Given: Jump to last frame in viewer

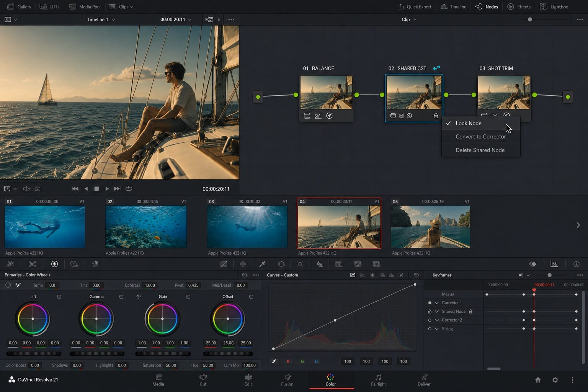Looking at the screenshot, I should click(117, 189).
